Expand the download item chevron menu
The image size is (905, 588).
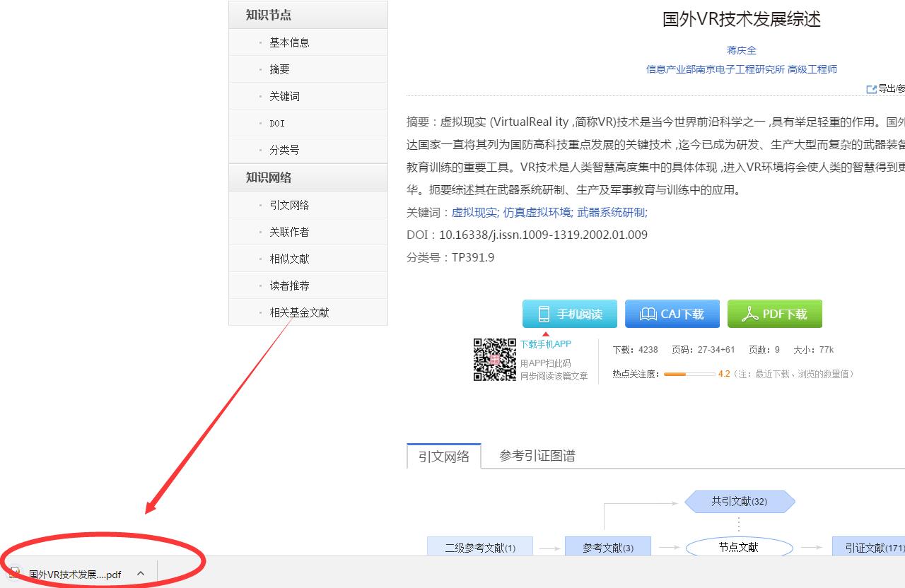(x=141, y=574)
